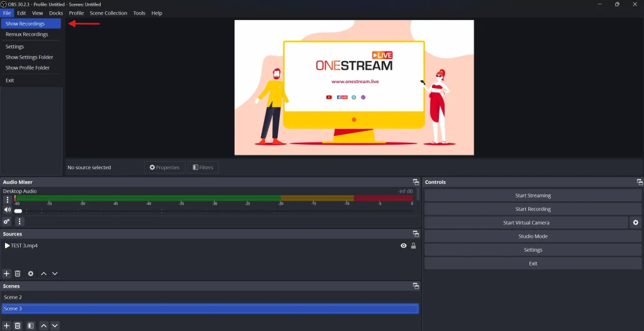
Task: Click the "-inf dB" level readout
Action: (x=405, y=191)
